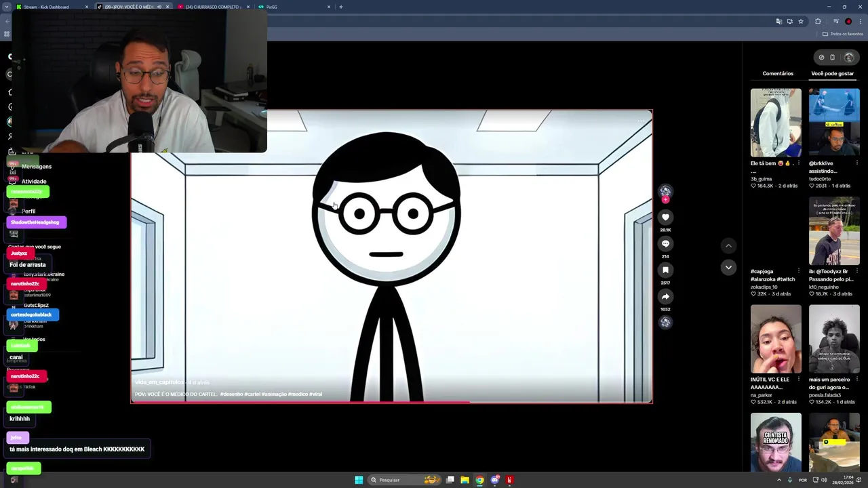Screen dimensions: 868x488
Task: Expand the tab search dropdown arrow
Action: click(x=7, y=7)
